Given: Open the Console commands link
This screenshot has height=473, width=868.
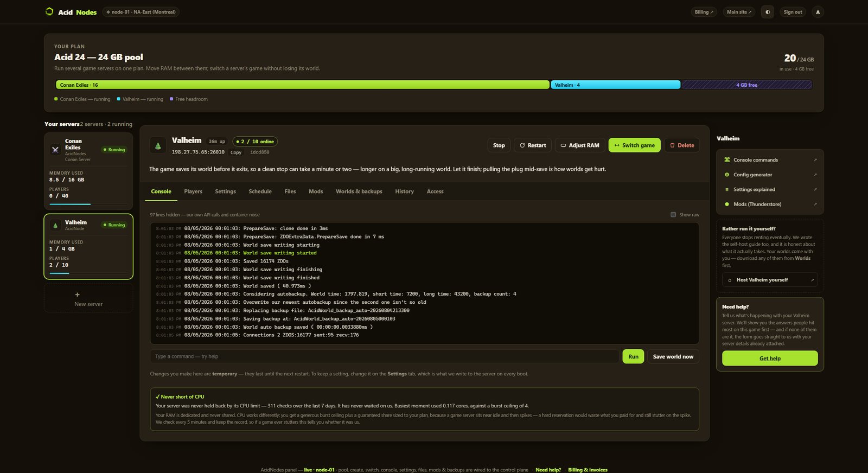Looking at the screenshot, I should coord(770,160).
